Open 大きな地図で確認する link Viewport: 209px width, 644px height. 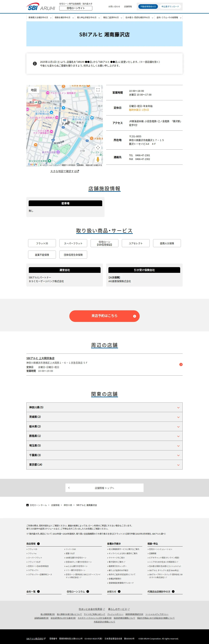65,171
